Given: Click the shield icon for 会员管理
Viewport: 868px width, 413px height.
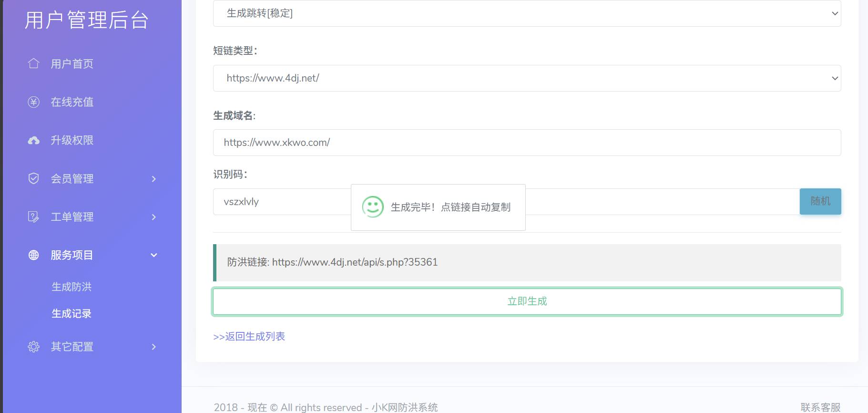Looking at the screenshot, I should pos(33,178).
